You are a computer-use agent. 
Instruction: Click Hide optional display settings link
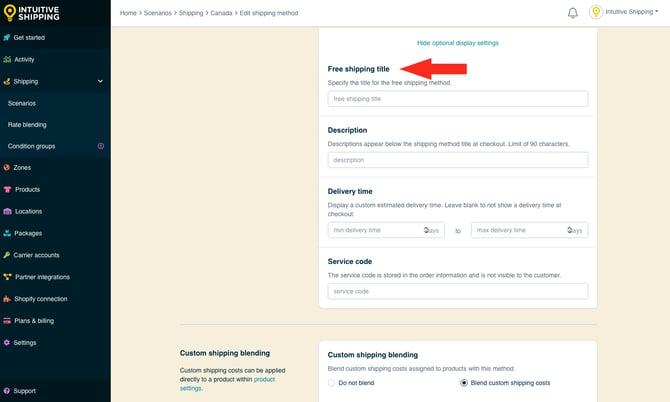click(458, 43)
